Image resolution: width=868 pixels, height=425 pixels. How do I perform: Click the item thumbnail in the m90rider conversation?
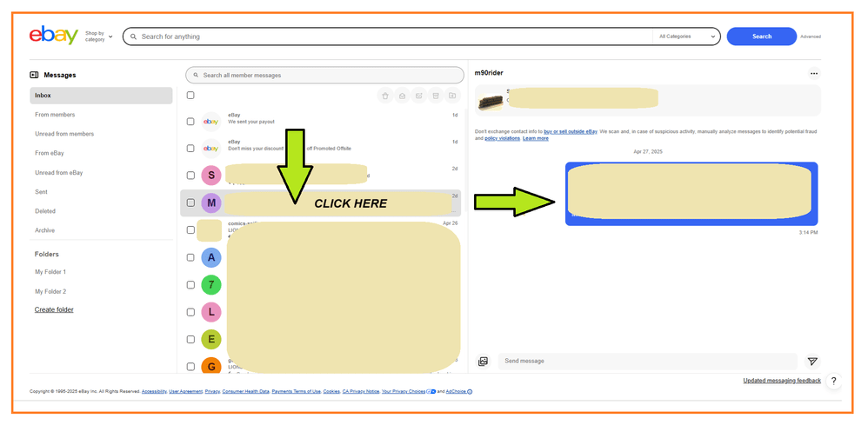click(x=490, y=101)
